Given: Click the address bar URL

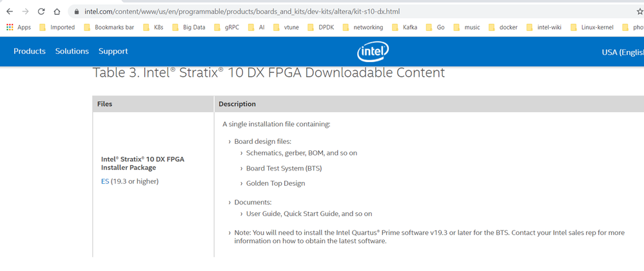Looking at the screenshot, I should click(x=242, y=12).
